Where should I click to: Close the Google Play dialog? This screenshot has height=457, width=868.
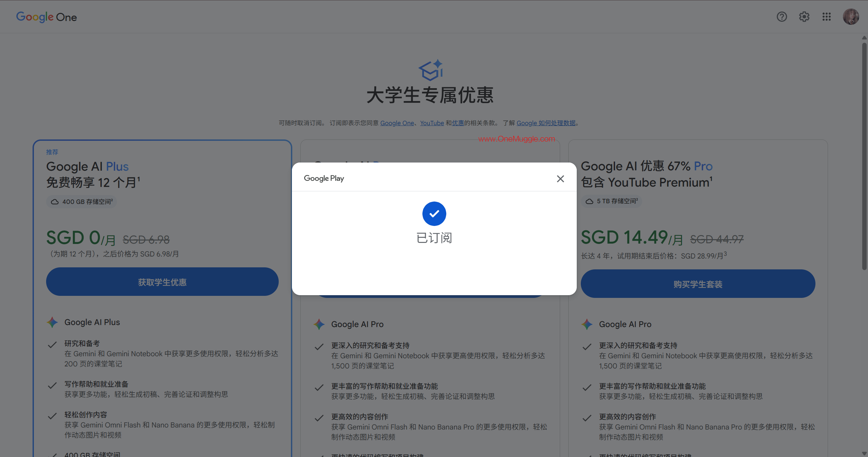(x=560, y=179)
